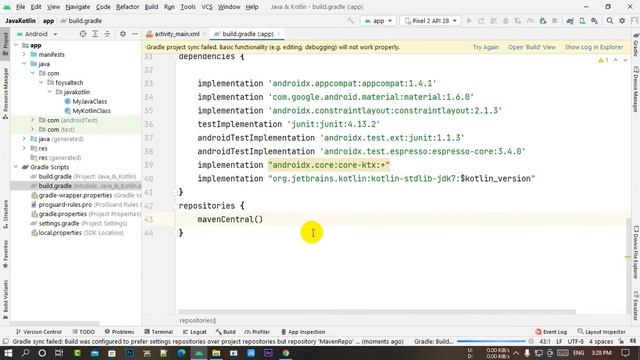Hide the project panel with minus icon
This screenshot has width=640, height=360.
click(135, 34)
